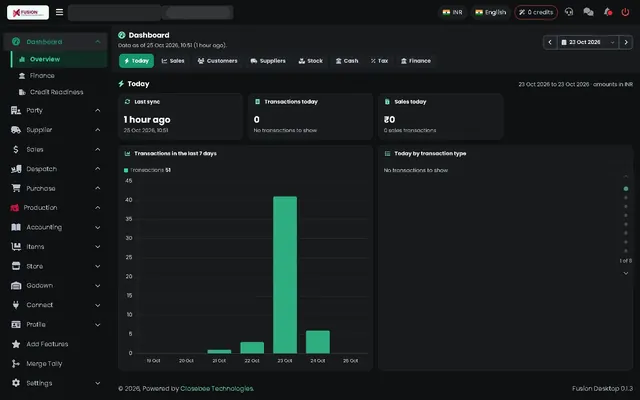Switch to the Cash tab
Image resolution: width=640 pixels, height=400 pixels.
coord(347,61)
